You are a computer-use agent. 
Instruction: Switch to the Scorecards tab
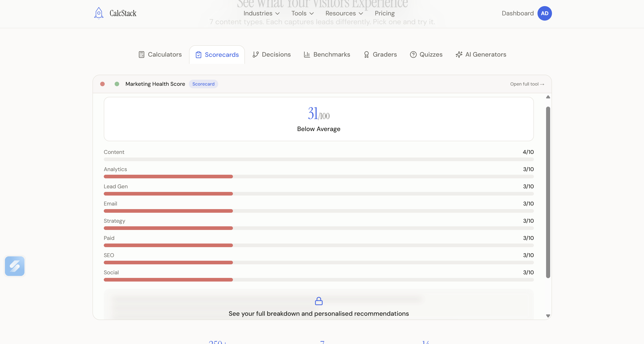click(217, 55)
